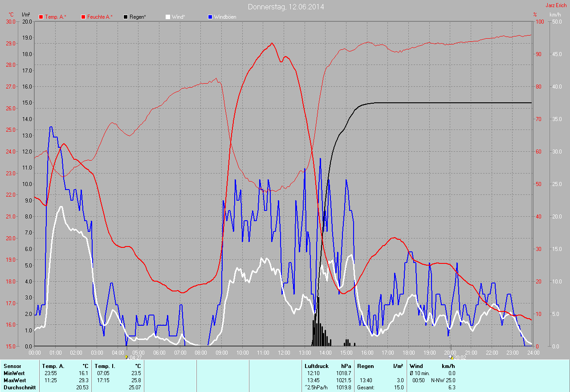Click the "50.0" wind speed axis label

click(556, 21)
